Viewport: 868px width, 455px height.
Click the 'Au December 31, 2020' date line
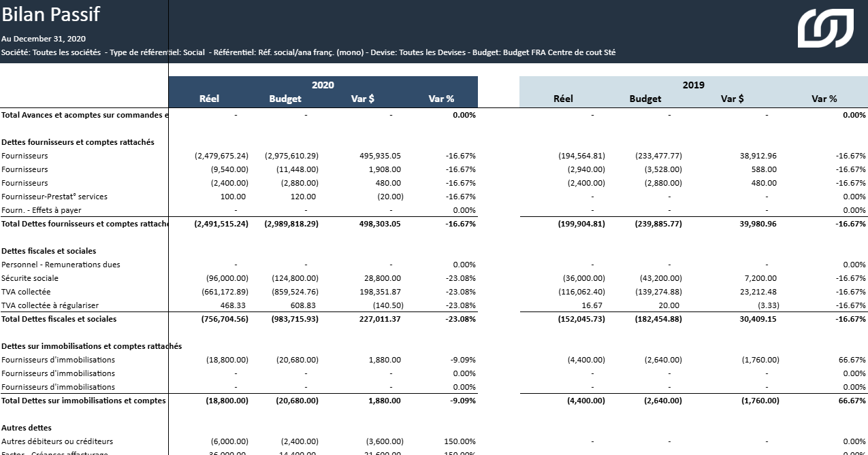(44, 39)
